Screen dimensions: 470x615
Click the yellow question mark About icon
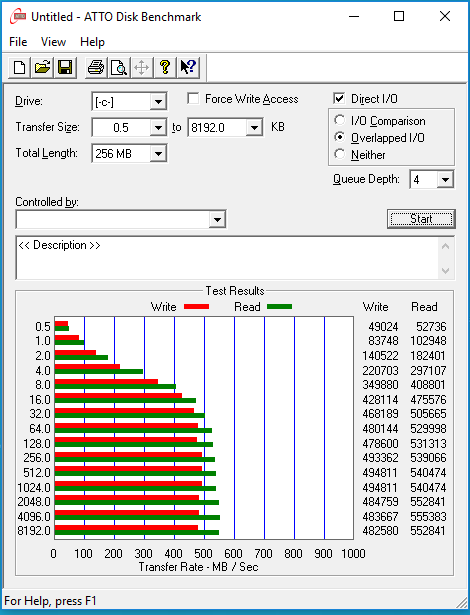[x=165, y=67]
